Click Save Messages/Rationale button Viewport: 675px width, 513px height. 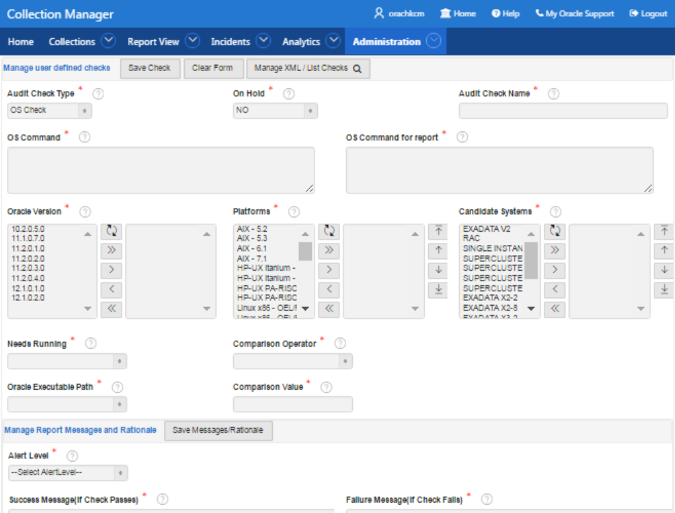(x=218, y=430)
